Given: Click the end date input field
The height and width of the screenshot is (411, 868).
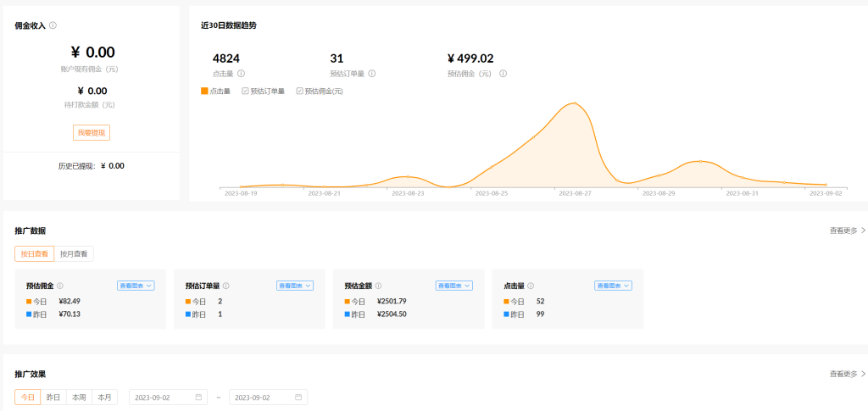Looking at the screenshot, I should [269, 397].
